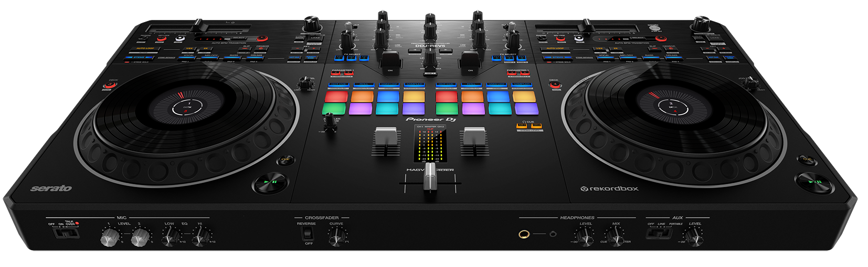
Task: Tap the left deck SYNC button
Action: tap(180, 38)
